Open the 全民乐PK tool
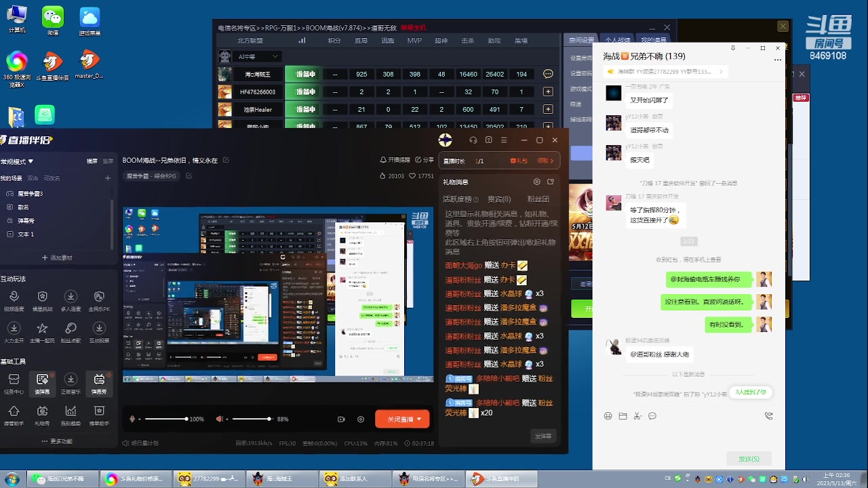The image size is (868, 488). point(99,301)
